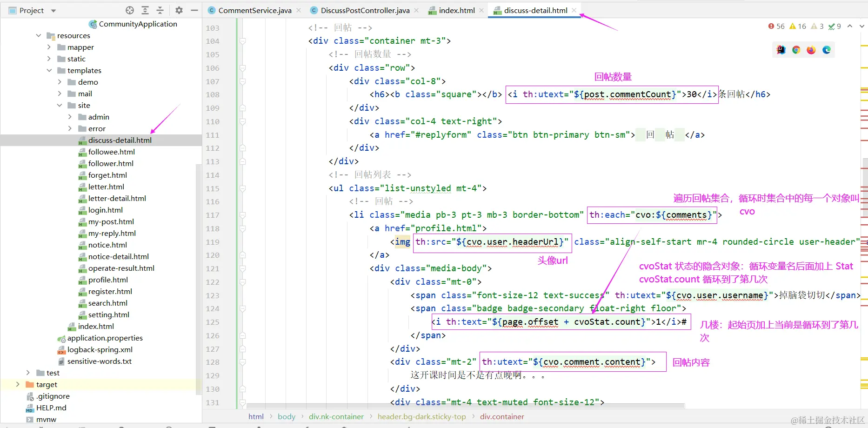The height and width of the screenshot is (428, 868).
Task: Click the editor horizontal scrollbar
Action: coord(465,406)
